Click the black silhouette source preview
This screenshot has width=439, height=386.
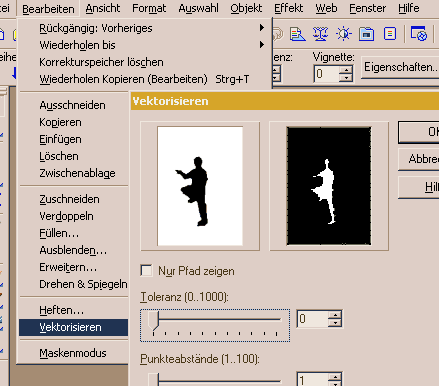point(200,186)
